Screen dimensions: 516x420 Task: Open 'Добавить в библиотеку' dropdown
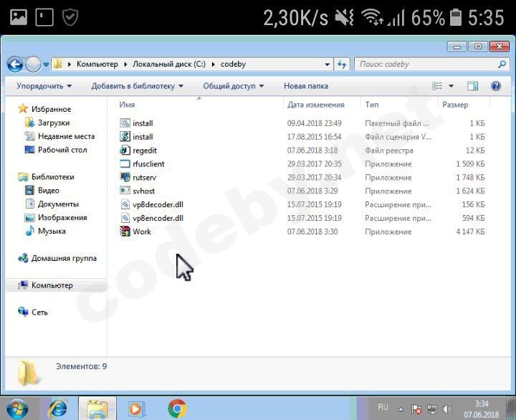[137, 86]
